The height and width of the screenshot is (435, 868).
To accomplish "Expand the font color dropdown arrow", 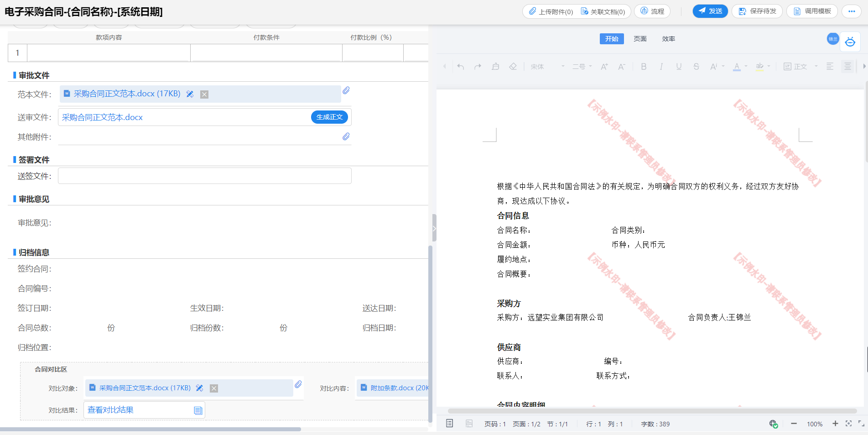I will [x=746, y=66].
